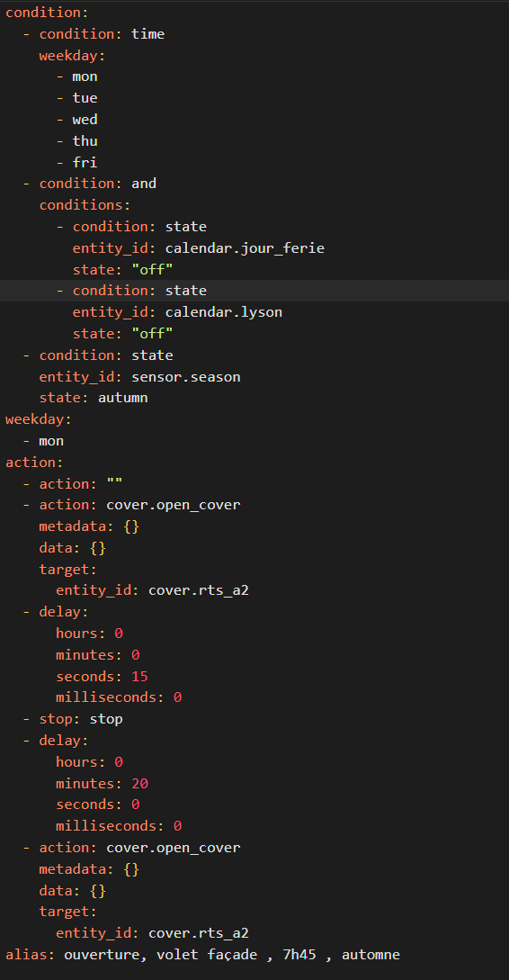The height and width of the screenshot is (980, 509).
Task: Place cursor in the empty action quotes
Action: pyautogui.click(x=114, y=484)
